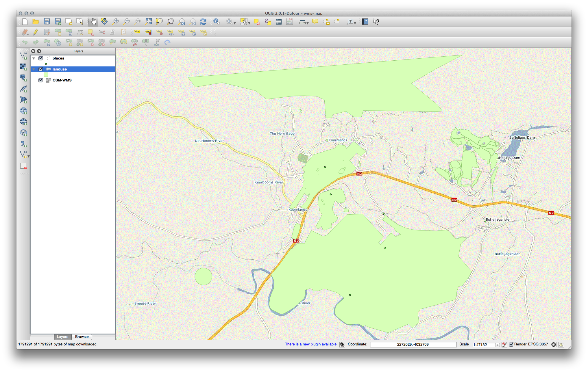Open the Scale dropdown arrow
The image size is (588, 372).
tap(497, 345)
